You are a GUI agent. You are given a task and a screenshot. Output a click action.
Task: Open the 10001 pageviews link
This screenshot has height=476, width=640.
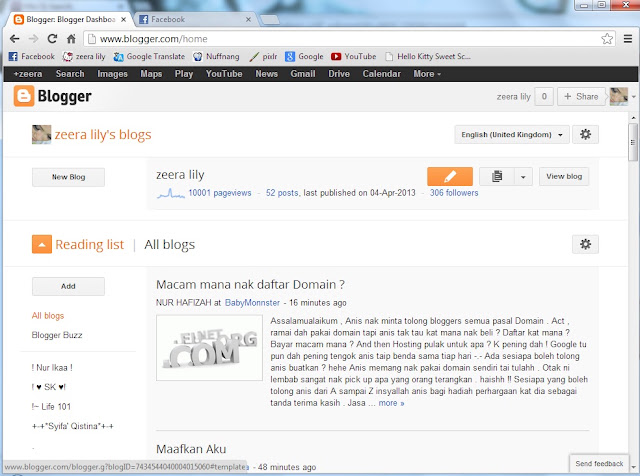[x=220, y=193]
